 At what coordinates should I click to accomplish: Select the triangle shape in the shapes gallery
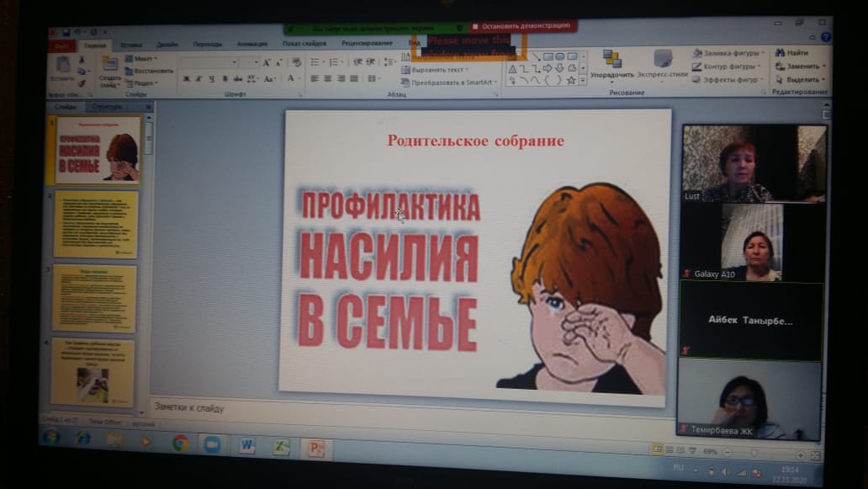[512, 69]
